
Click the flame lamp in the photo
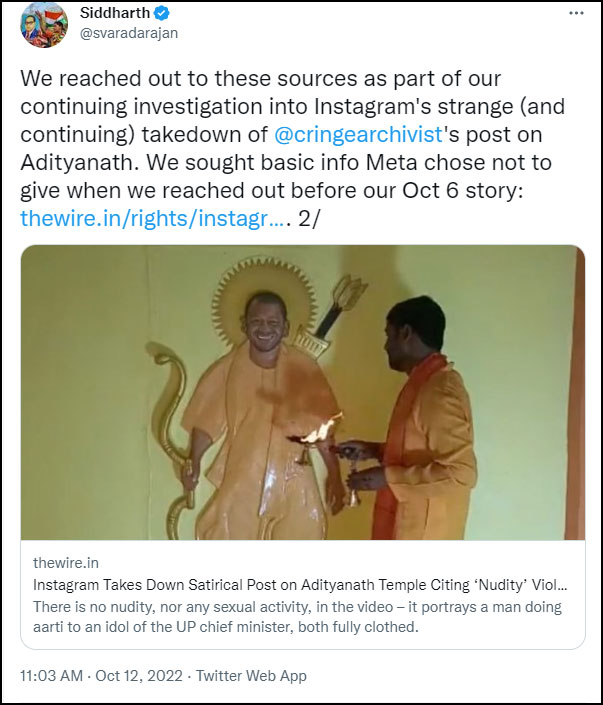point(317,433)
